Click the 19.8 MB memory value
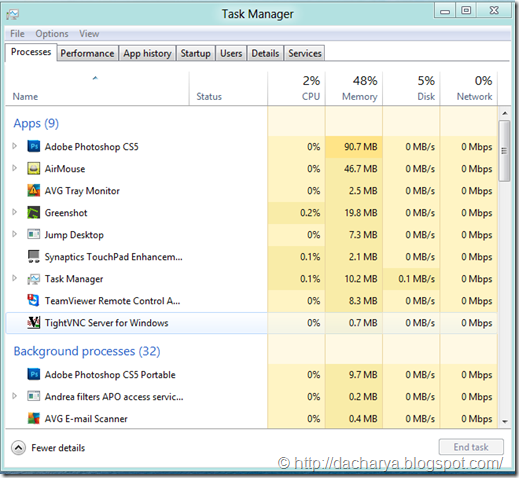Image resolution: width=519 pixels, height=478 pixels. tap(361, 213)
